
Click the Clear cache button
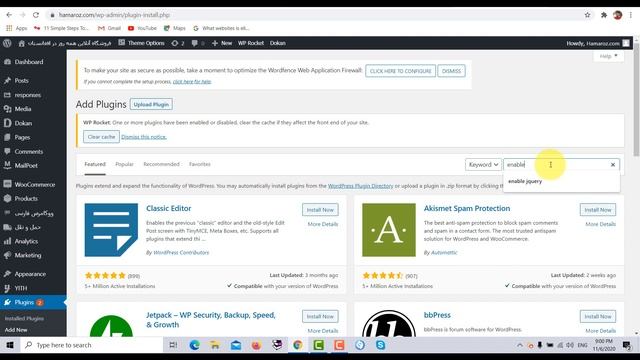(x=101, y=137)
